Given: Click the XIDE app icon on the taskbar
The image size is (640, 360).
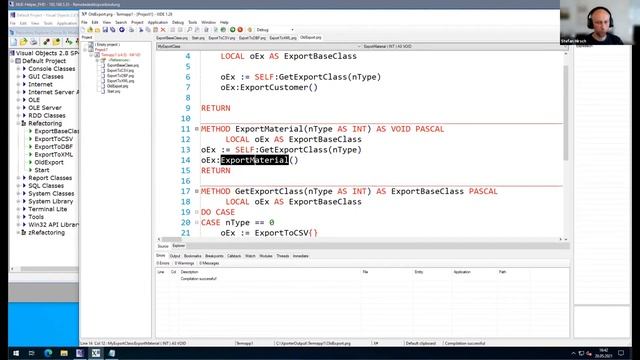Looking at the screenshot, I should pyautogui.click(x=96, y=353).
